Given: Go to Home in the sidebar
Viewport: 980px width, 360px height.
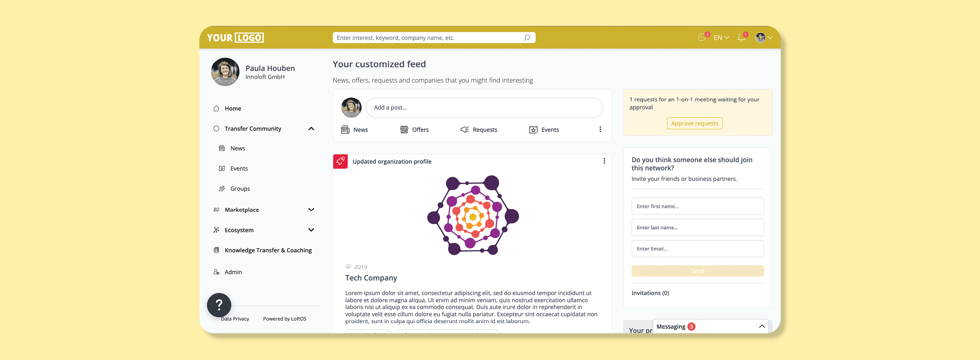Looking at the screenshot, I should click(232, 108).
